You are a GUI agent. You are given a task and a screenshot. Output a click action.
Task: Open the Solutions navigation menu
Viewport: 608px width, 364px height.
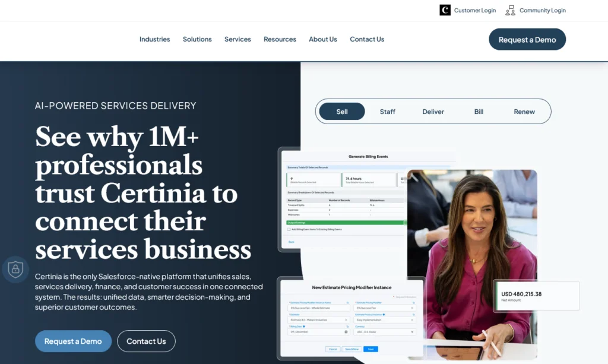coord(197,39)
